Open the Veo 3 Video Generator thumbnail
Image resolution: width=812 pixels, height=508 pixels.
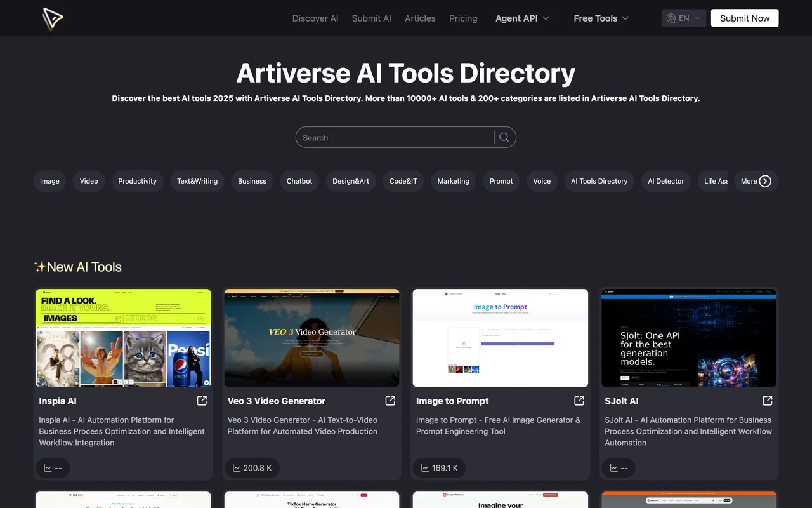point(311,338)
